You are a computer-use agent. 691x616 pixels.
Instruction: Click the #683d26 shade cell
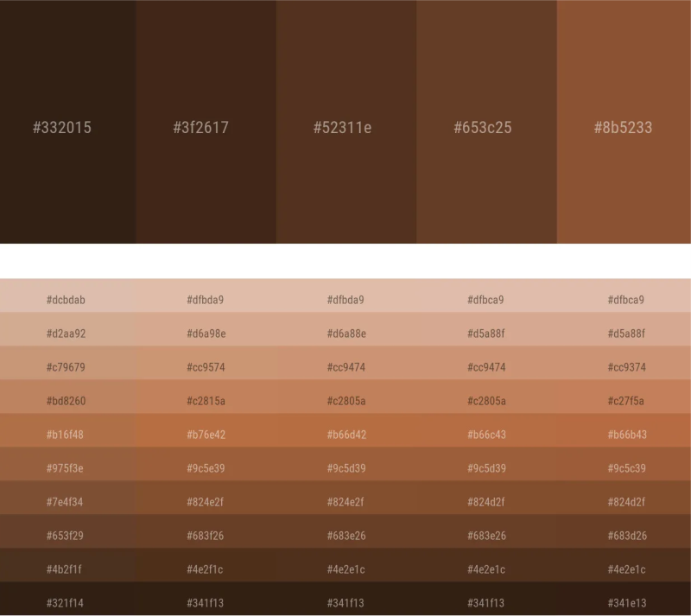coord(626,536)
